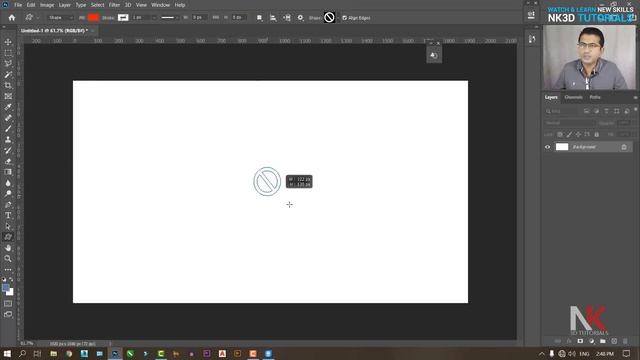Viewport: 640px width, 360px height.
Task: Open the Window menu
Action: pos(160,5)
